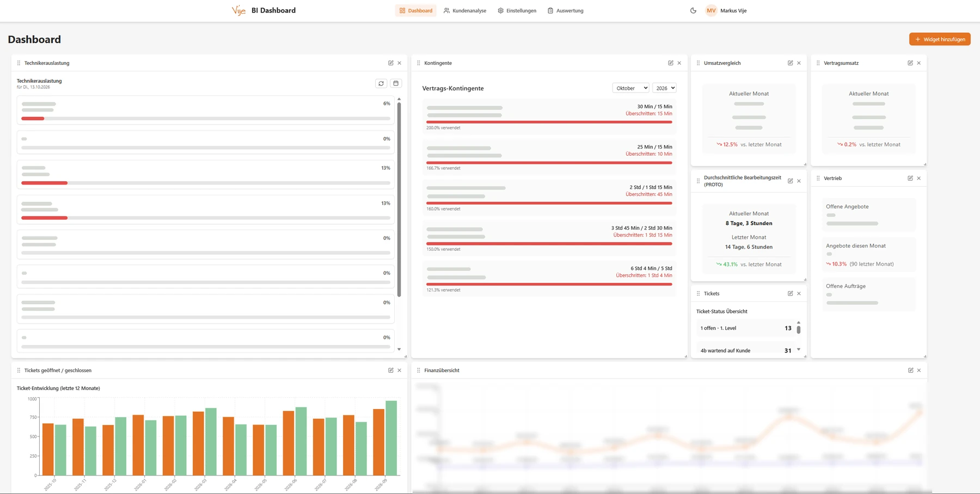Switch to the Kundenanalyse tab
Screen dimensions: 980x494
click(x=465, y=10)
